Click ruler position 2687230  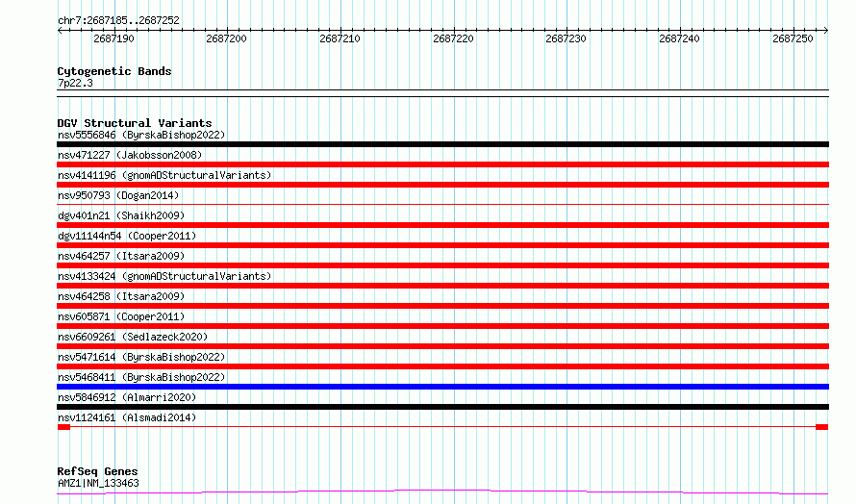click(566, 38)
